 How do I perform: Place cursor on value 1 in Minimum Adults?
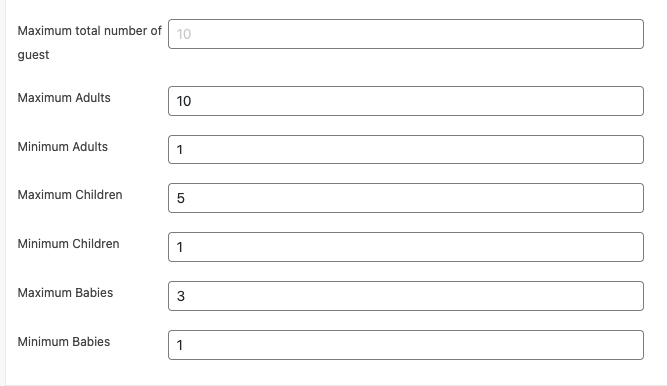point(180,150)
